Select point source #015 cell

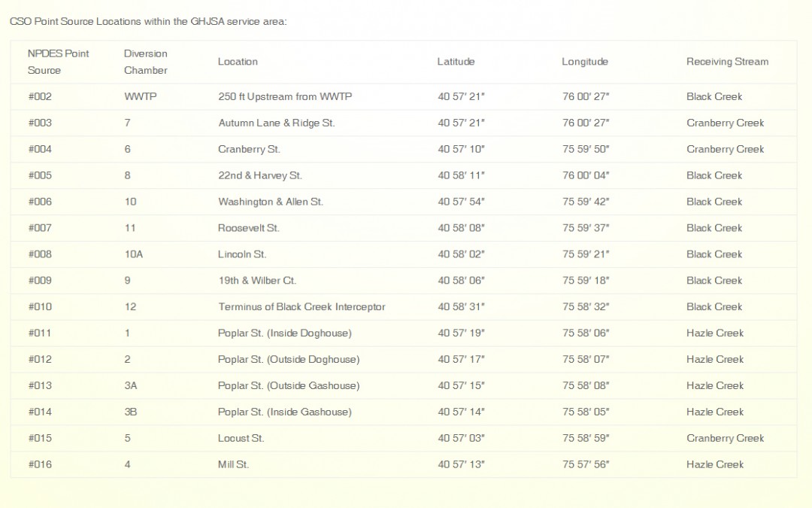(40, 438)
